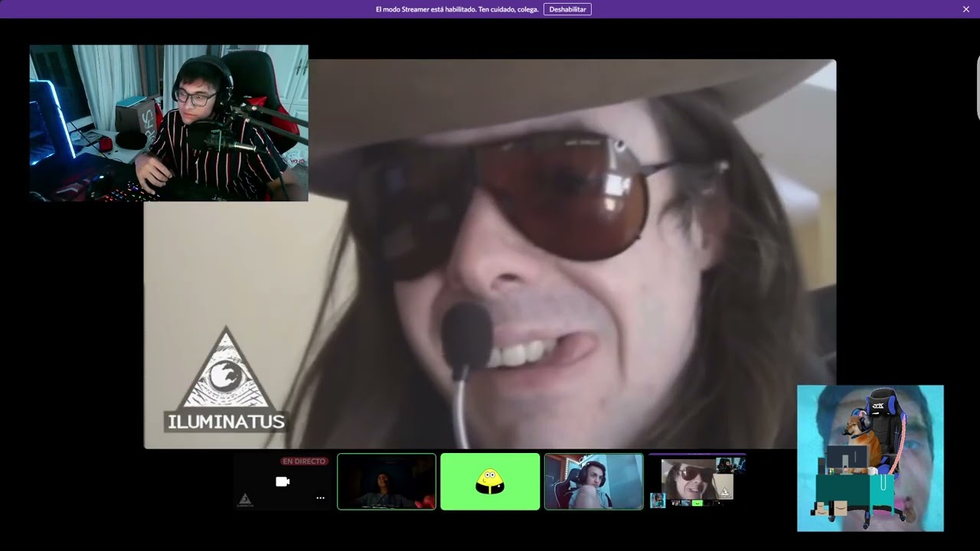The width and height of the screenshot is (980, 551).
Task: Dismiss the Streamer mode banner with the X
Action: coord(966,9)
